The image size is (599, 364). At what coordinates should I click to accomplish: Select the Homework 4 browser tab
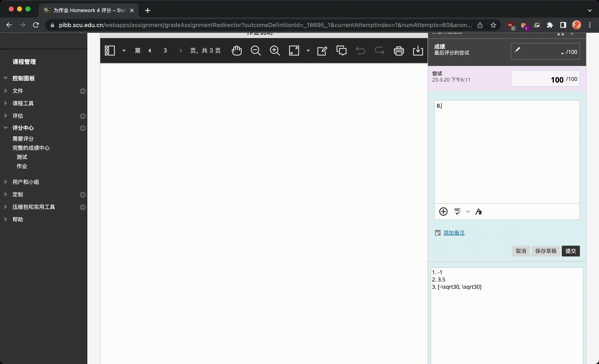pyautogui.click(x=88, y=10)
